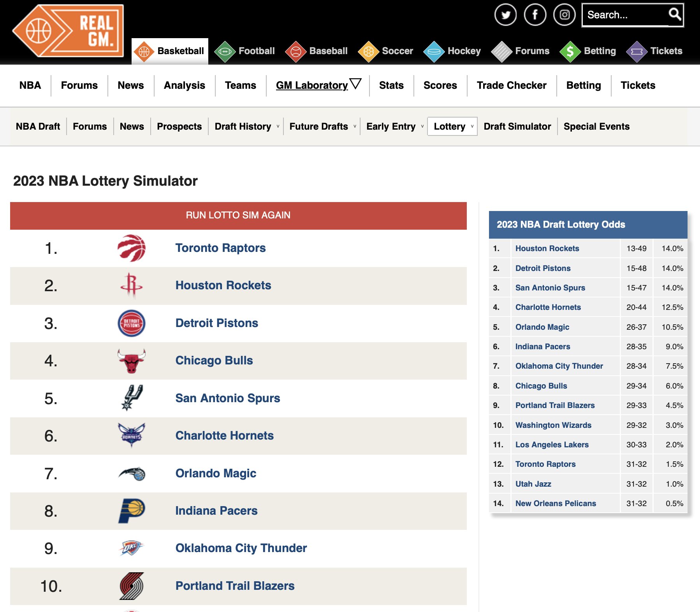This screenshot has height=612, width=700.
Task: Open Detroit Pistons in the odds table
Action: [543, 268]
